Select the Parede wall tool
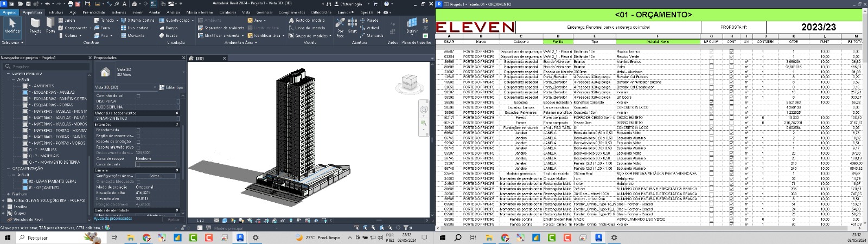The width and height of the screenshot is (868, 244). point(35,25)
